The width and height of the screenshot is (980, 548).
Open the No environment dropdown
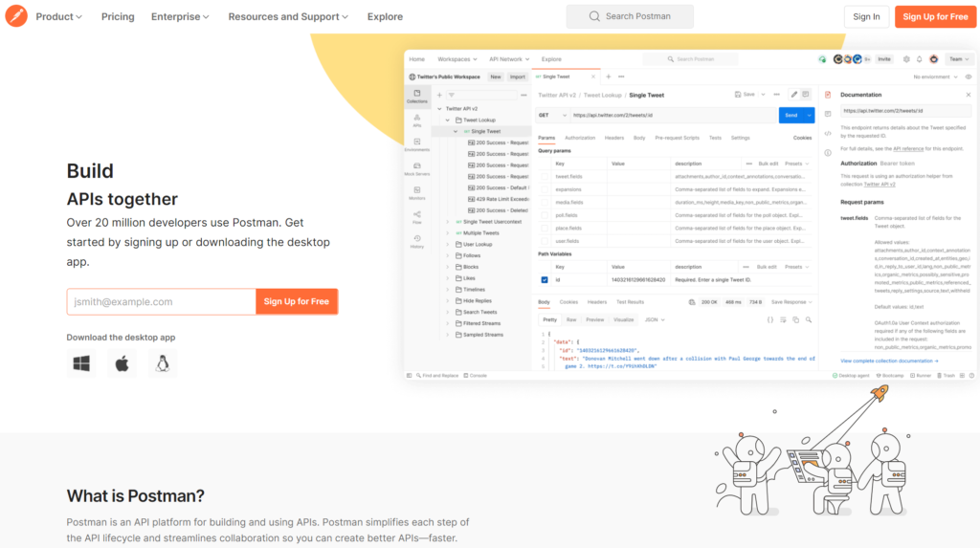(x=935, y=77)
